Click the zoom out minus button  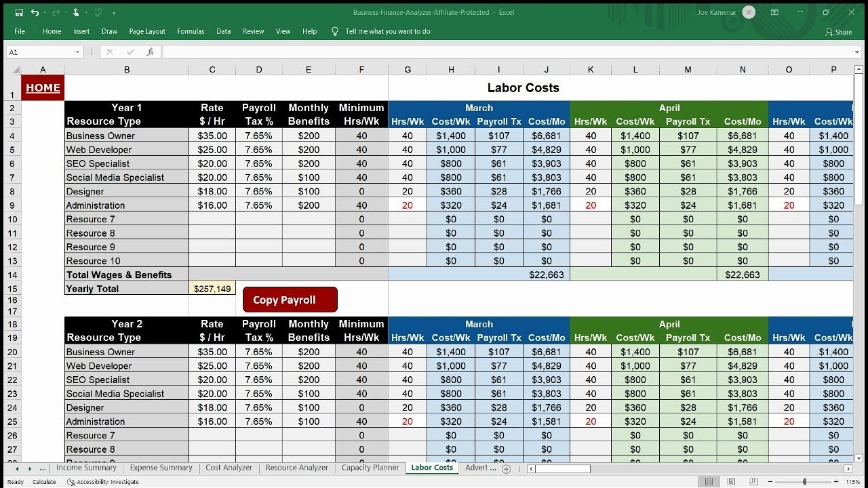click(x=769, y=482)
